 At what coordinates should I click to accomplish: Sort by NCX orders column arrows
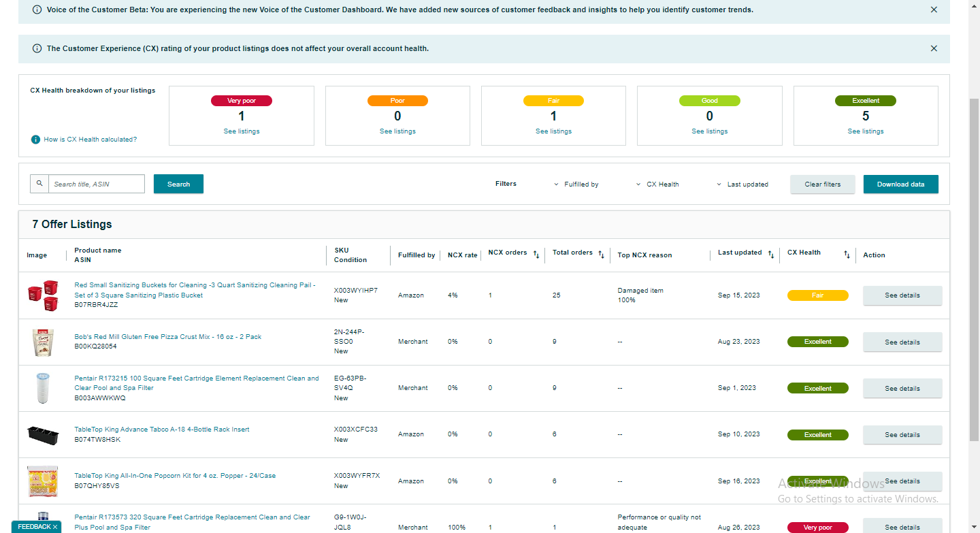pos(536,255)
